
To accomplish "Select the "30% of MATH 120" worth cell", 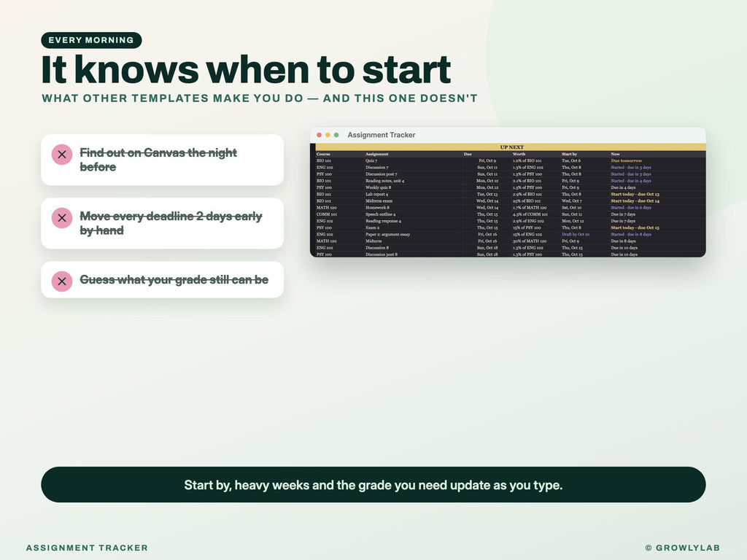I will click(x=528, y=241).
